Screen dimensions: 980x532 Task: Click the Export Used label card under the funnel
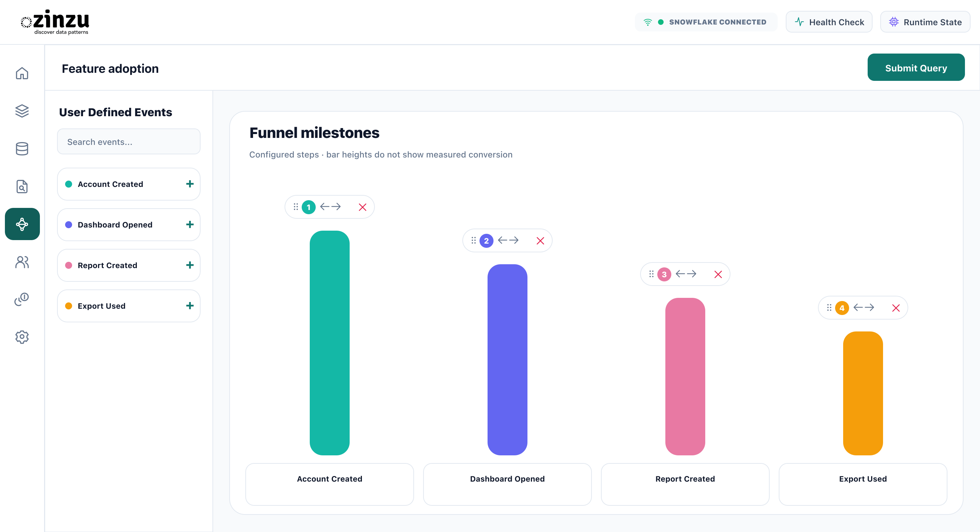coord(863,484)
